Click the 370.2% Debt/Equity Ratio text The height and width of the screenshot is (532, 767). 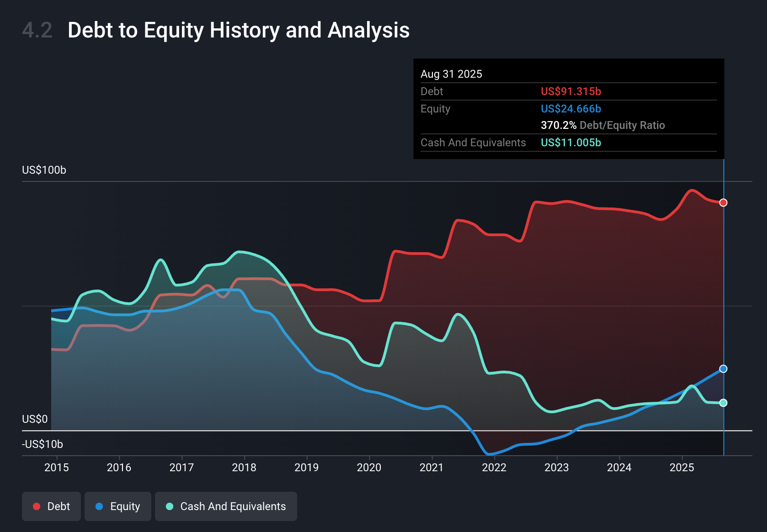[602, 125]
